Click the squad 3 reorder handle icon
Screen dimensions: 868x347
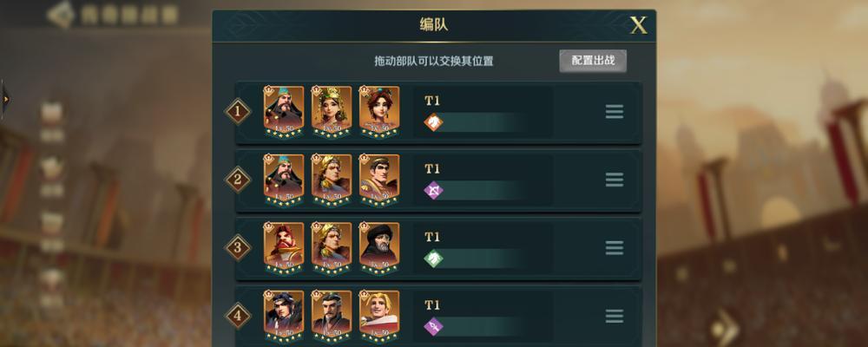[x=615, y=248]
